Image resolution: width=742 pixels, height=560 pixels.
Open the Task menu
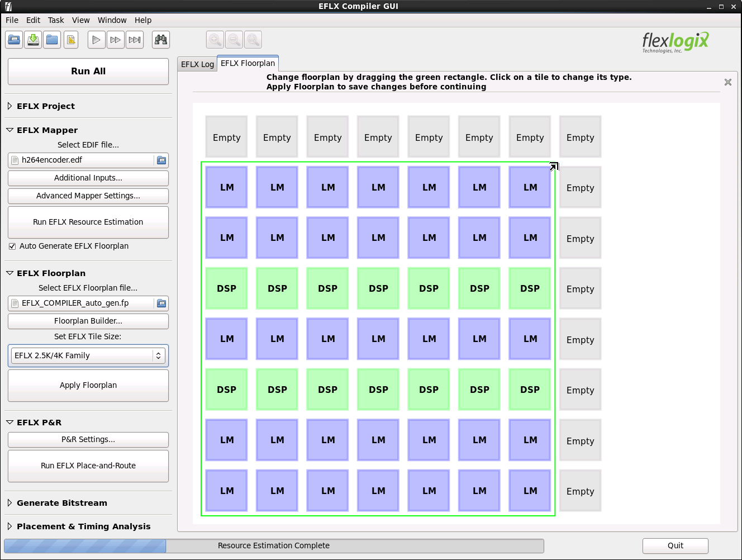[x=56, y=20]
